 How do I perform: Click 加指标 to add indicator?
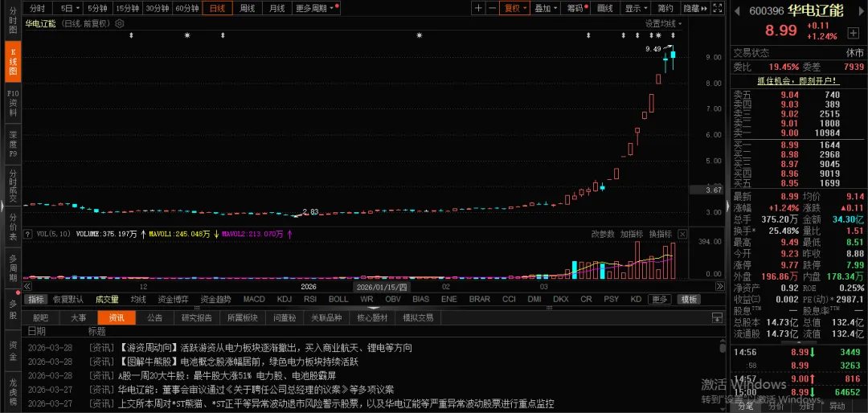[632, 234]
